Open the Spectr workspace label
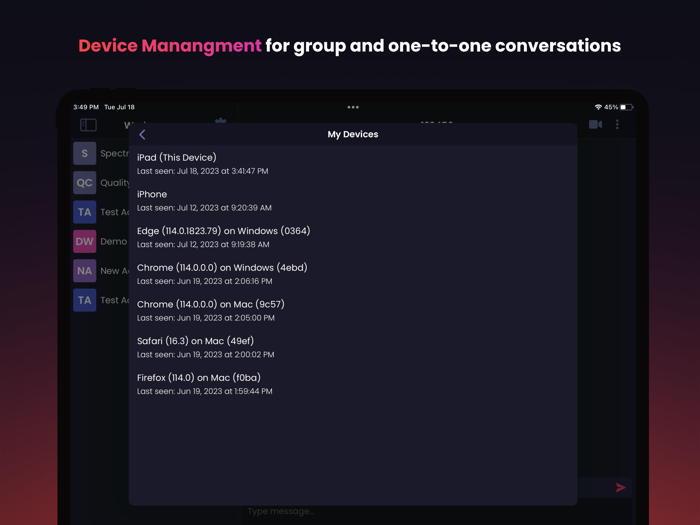The height and width of the screenshot is (525, 700). pos(115,154)
